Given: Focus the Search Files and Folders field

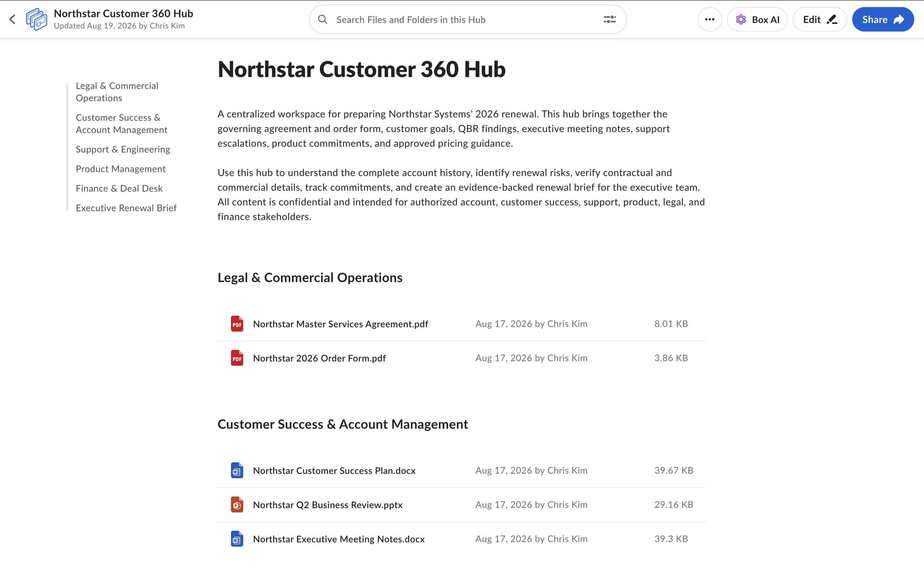Looking at the screenshot, I should click(468, 20).
